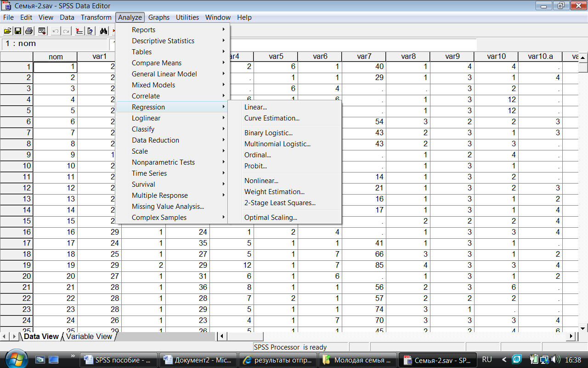Screen dimensions: 588x368
Task: Open the Data menu
Action: pos(67,17)
